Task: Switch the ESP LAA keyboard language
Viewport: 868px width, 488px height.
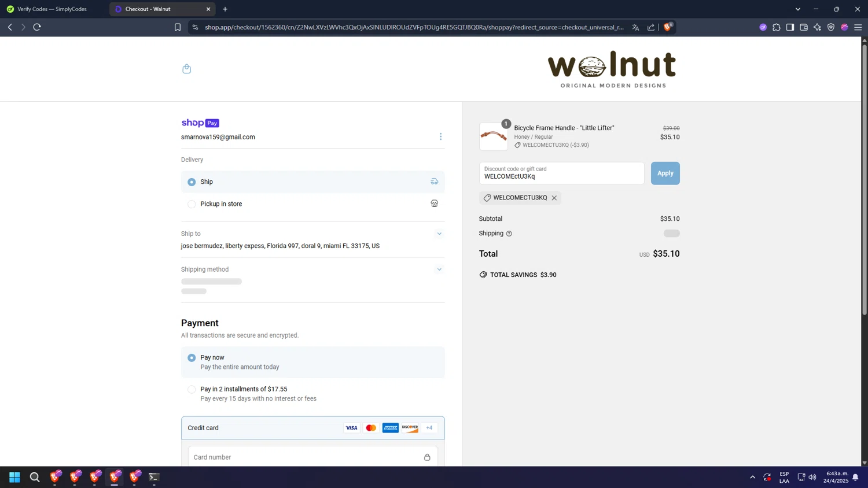Action: pos(784,477)
